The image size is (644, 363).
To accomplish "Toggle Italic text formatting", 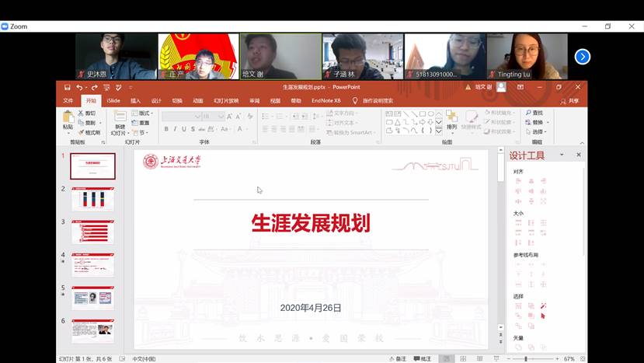I will coord(175,129).
